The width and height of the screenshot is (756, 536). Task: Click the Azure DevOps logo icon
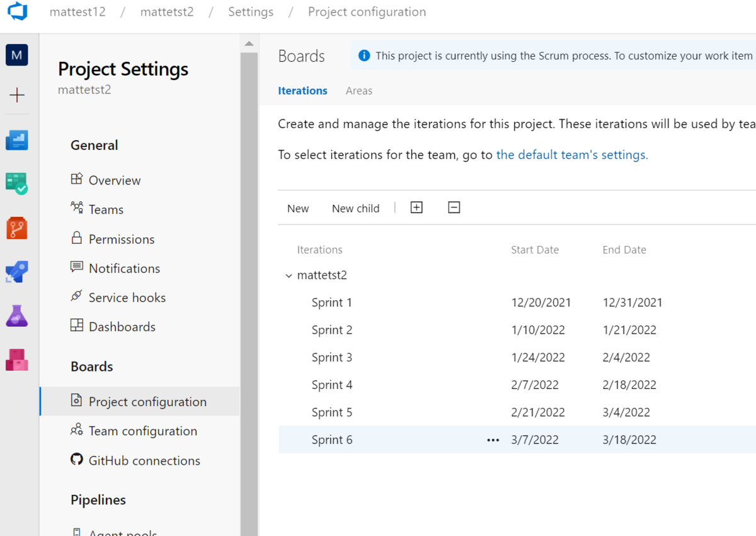pos(17,12)
